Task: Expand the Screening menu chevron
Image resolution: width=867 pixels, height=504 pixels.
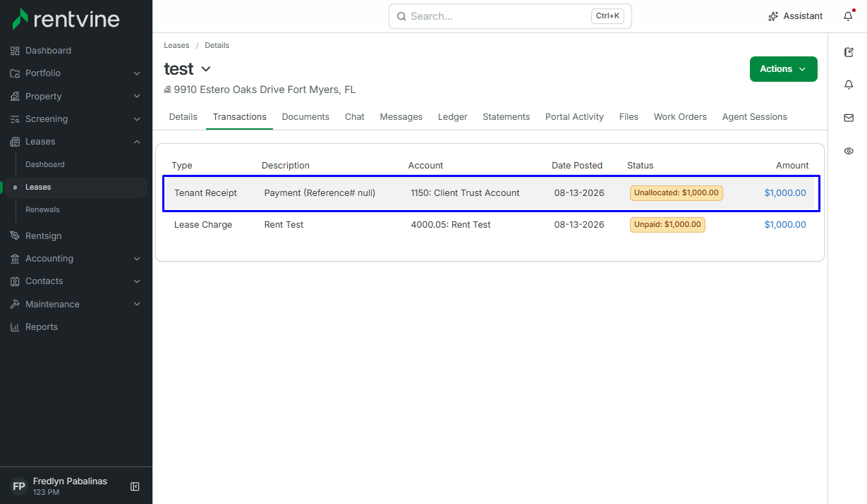Action: [137, 119]
